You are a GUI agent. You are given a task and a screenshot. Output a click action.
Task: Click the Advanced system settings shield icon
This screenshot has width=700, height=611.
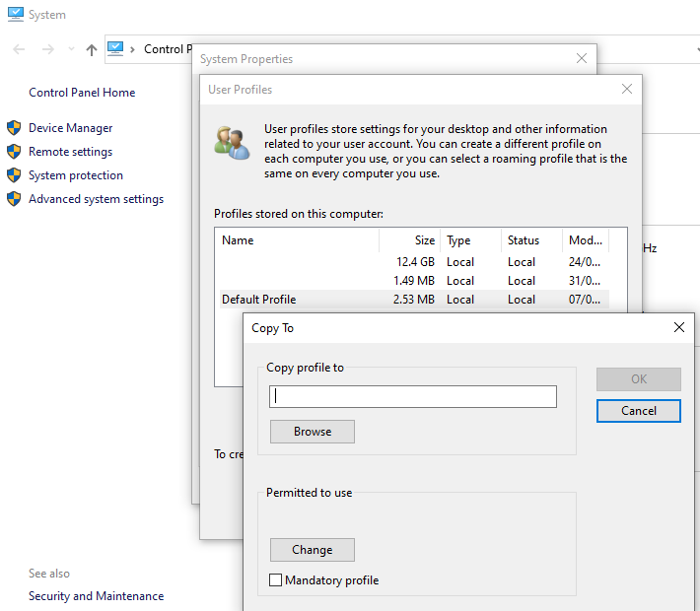[x=14, y=199]
